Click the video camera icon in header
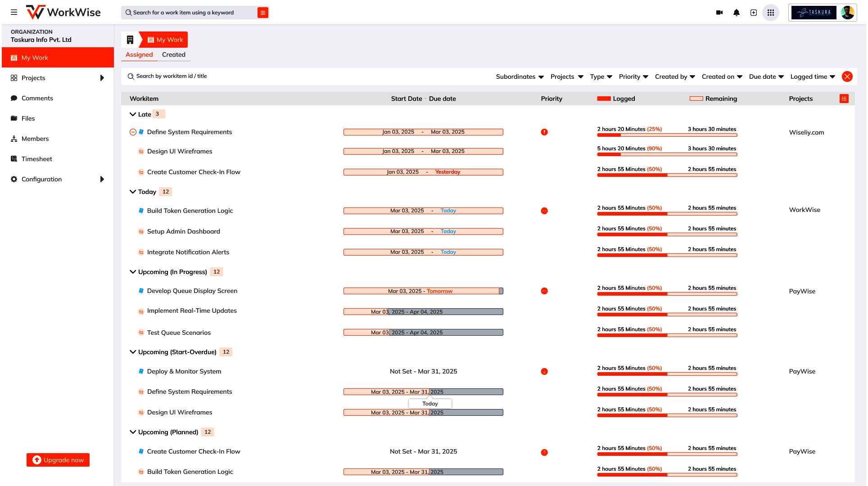This screenshot has width=868, height=486. click(x=719, y=13)
